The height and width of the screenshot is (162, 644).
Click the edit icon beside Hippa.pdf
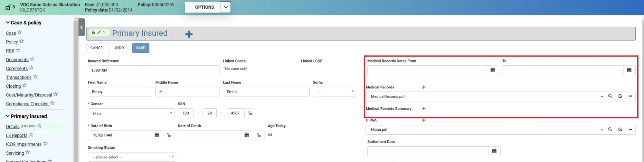pos(620,130)
